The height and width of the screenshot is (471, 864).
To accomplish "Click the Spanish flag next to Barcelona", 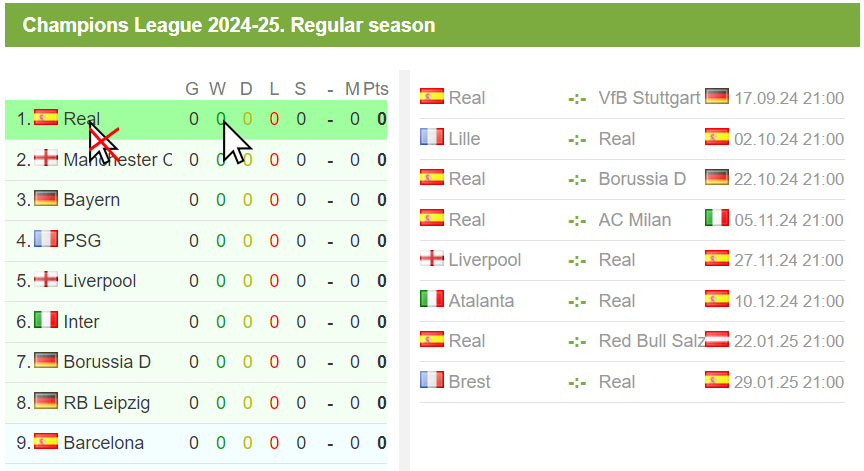I will point(46,441).
